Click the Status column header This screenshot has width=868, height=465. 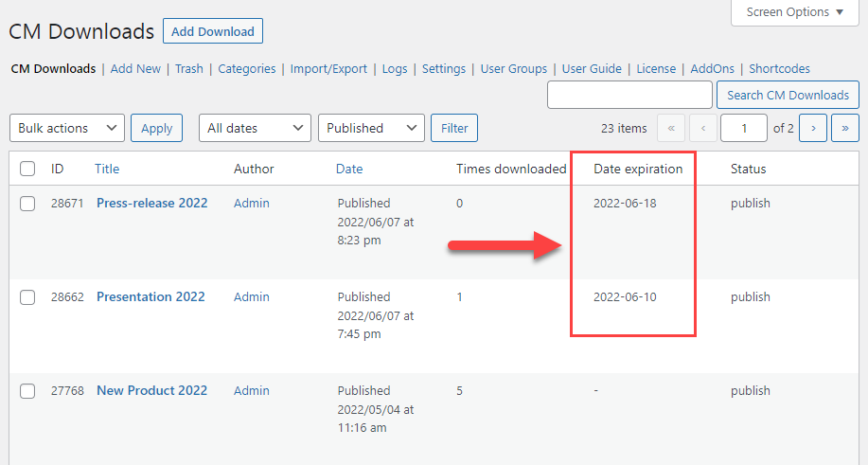(748, 169)
